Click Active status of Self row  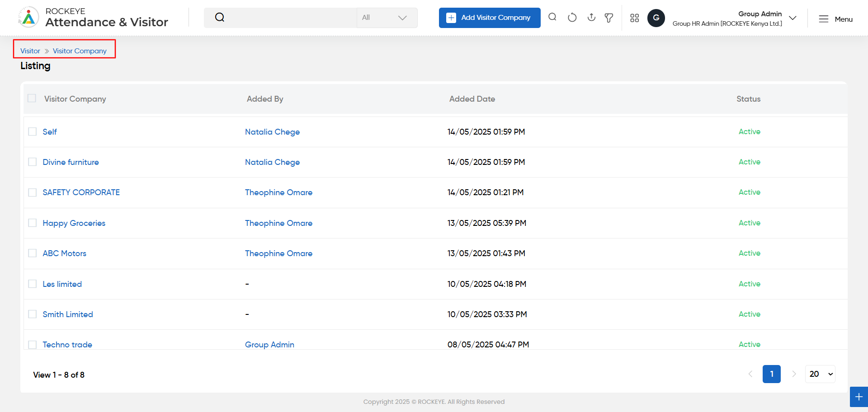[x=750, y=131]
